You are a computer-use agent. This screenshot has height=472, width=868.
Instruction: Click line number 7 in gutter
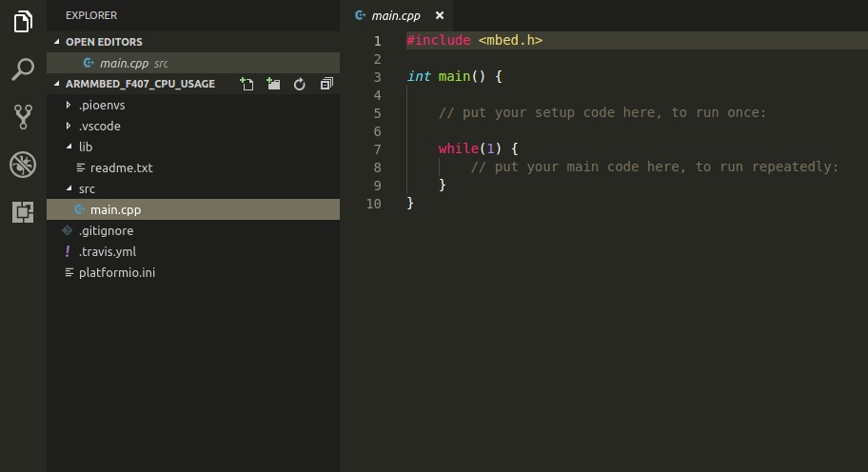click(x=378, y=149)
